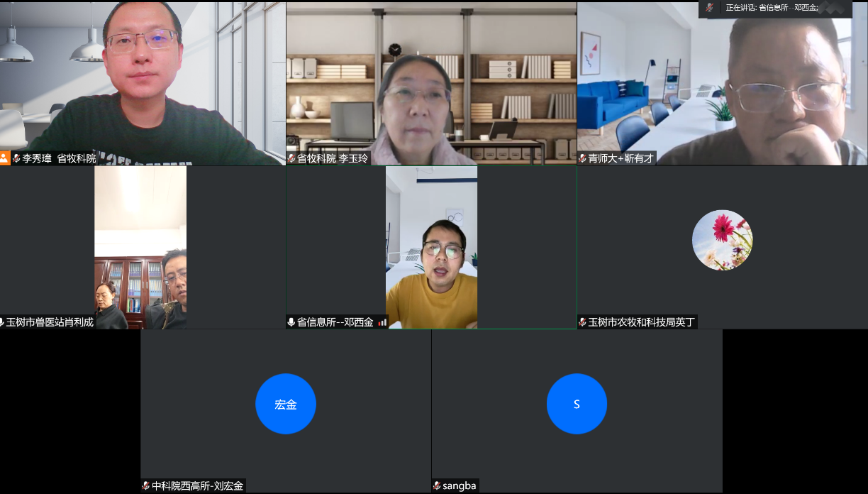Click the 正在讲话: 省信息所 speaking indicator text
This screenshot has height=494, width=868.
click(772, 8)
